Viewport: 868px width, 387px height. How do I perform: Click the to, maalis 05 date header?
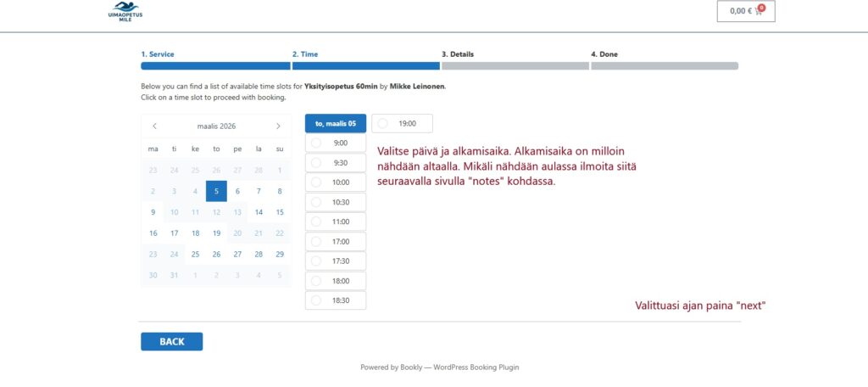[336, 124]
